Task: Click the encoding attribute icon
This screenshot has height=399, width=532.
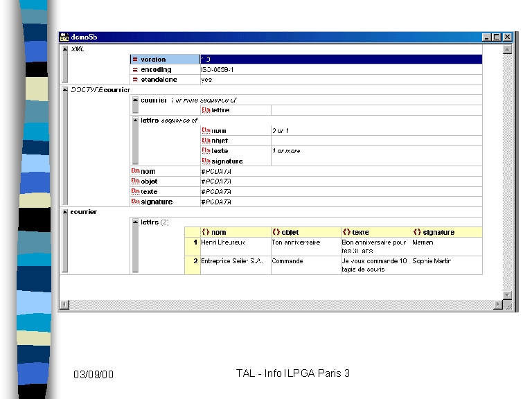Action: [135, 70]
